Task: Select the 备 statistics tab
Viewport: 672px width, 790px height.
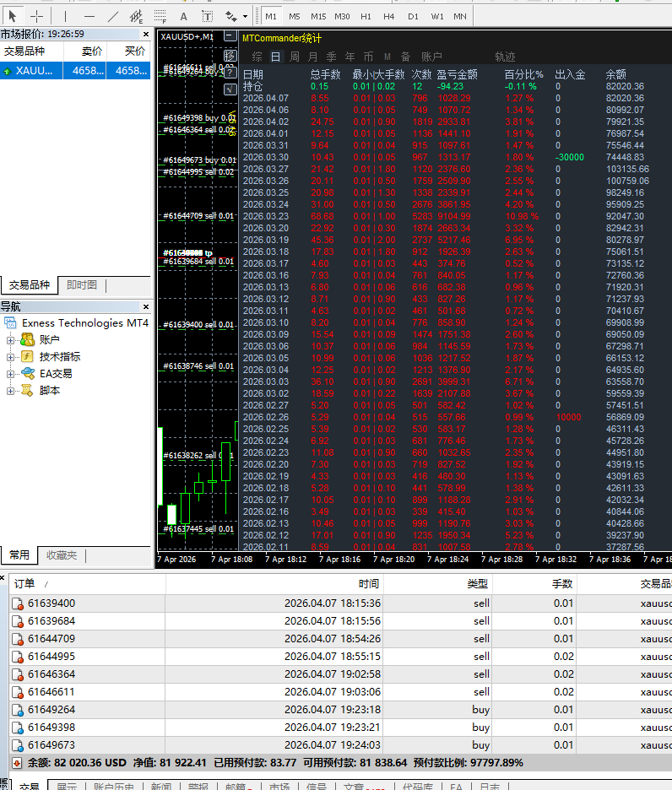Action: coord(406,57)
